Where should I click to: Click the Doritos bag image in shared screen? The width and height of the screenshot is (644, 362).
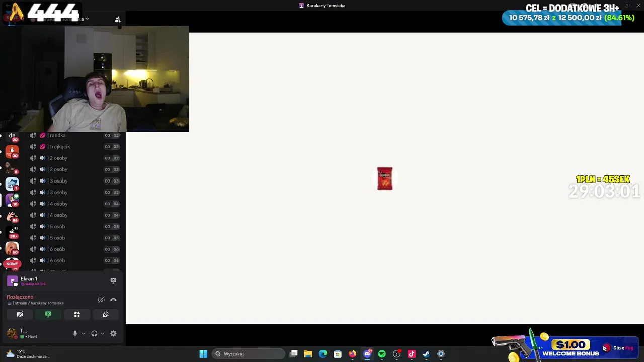click(385, 178)
